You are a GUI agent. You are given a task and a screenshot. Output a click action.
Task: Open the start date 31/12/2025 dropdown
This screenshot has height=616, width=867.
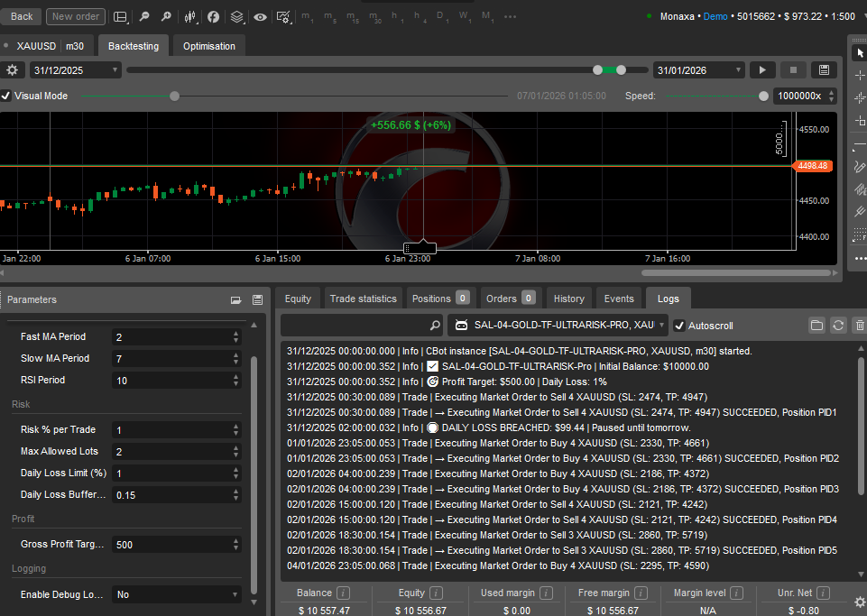pos(114,69)
